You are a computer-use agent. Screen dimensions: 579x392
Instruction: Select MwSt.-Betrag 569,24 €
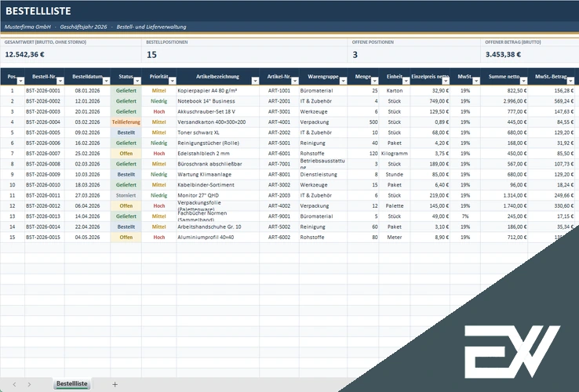[x=552, y=101]
